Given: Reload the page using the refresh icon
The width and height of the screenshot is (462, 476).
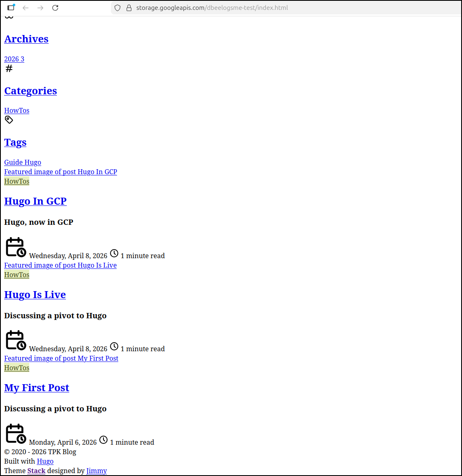Looking at the screenshot, I should point(55,7).
